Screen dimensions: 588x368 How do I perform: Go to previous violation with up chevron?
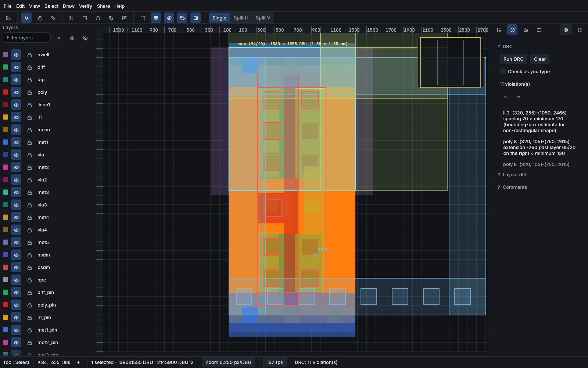click(x=505, y=97)
